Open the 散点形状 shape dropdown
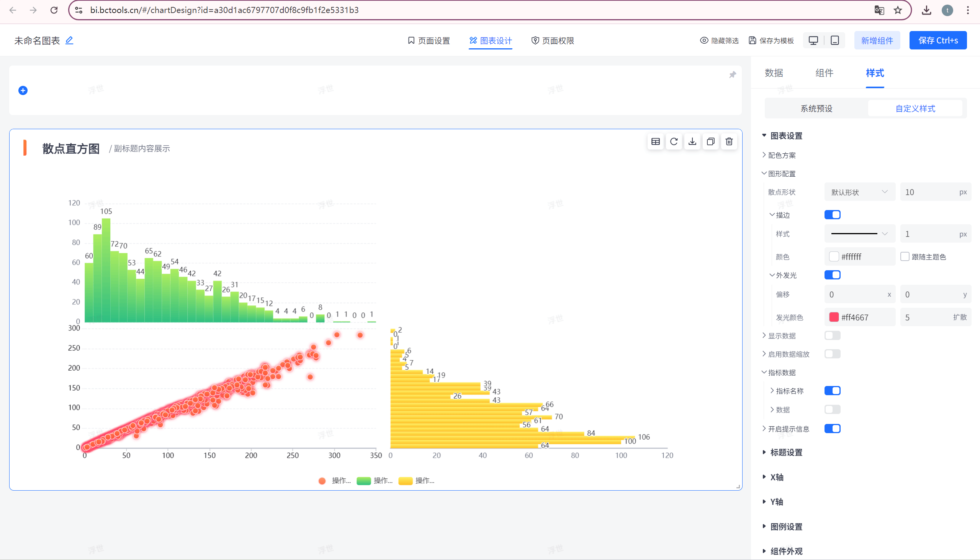The image size is (980, 560). coord(860,192)
